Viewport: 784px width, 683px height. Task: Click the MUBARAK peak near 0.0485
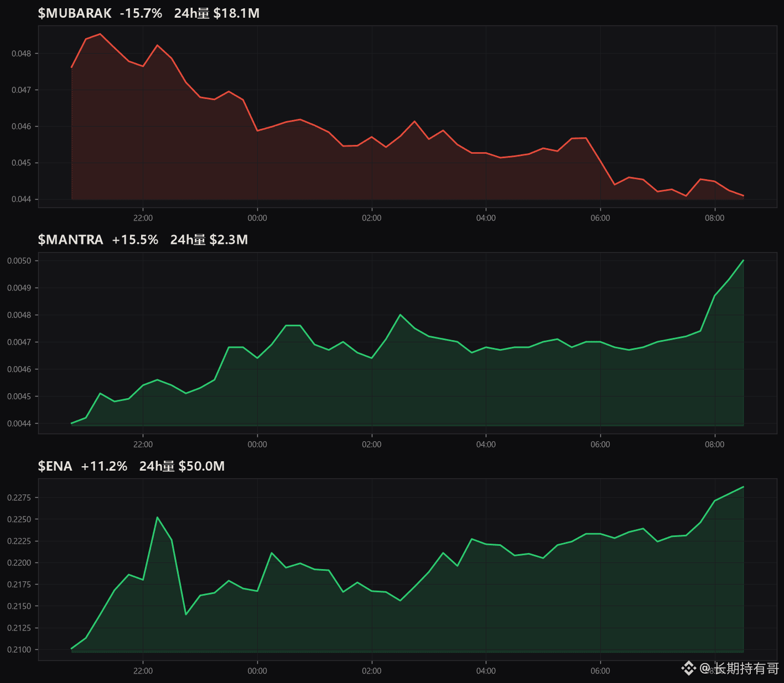pos(100,34)
